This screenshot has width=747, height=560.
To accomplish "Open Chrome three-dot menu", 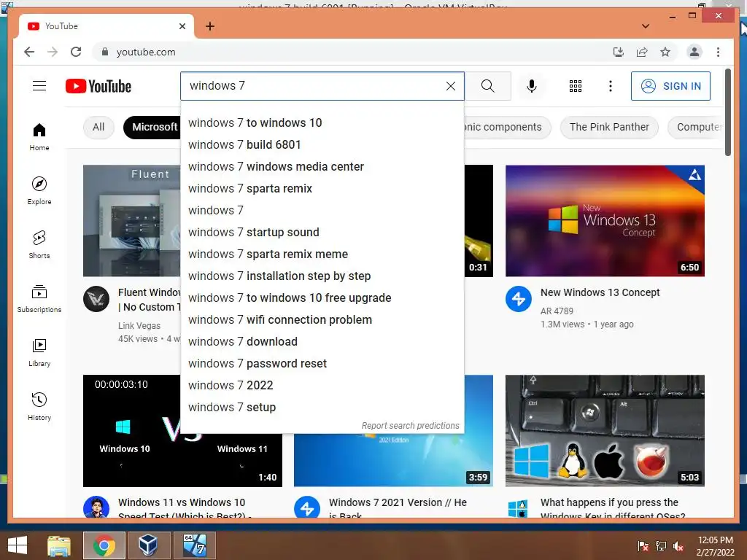I will pos(718,52).
